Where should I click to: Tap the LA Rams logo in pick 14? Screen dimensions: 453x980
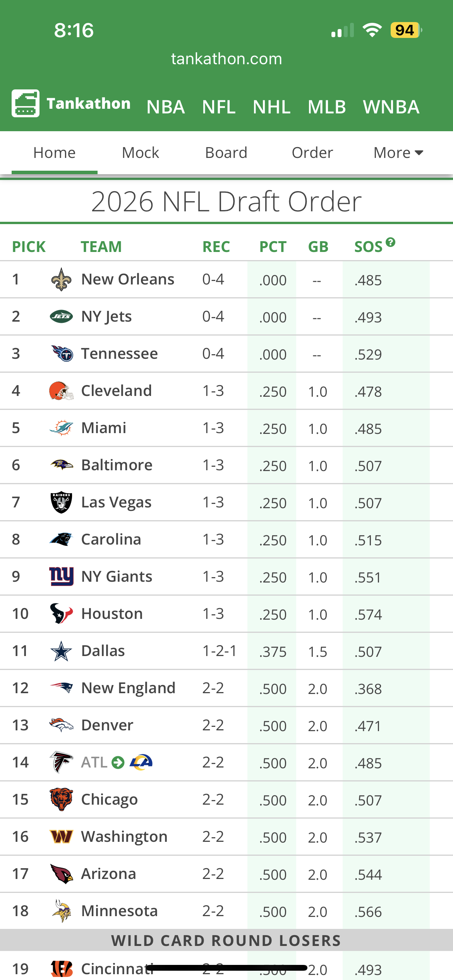(x=141, y=762)
